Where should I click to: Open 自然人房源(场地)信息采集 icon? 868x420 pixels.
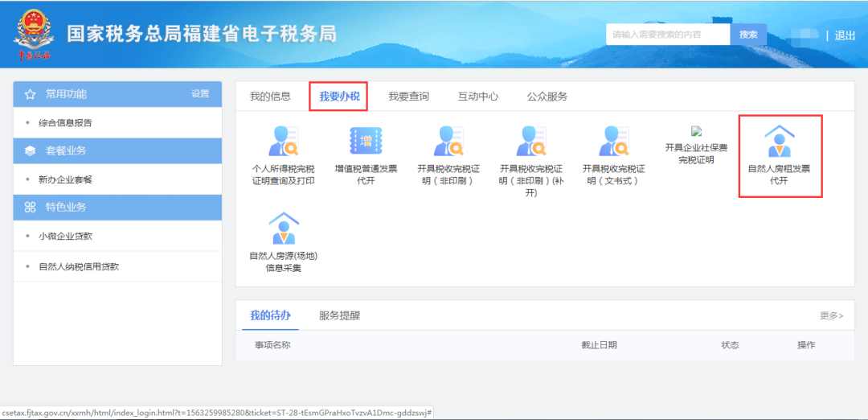click(x=283, y=229)
